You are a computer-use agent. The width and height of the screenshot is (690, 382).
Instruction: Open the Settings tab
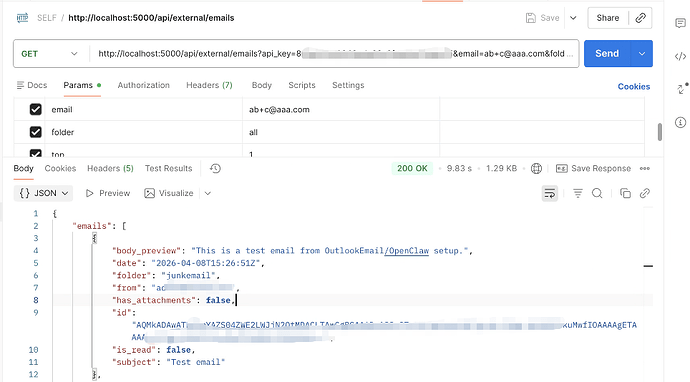(348, 85)
